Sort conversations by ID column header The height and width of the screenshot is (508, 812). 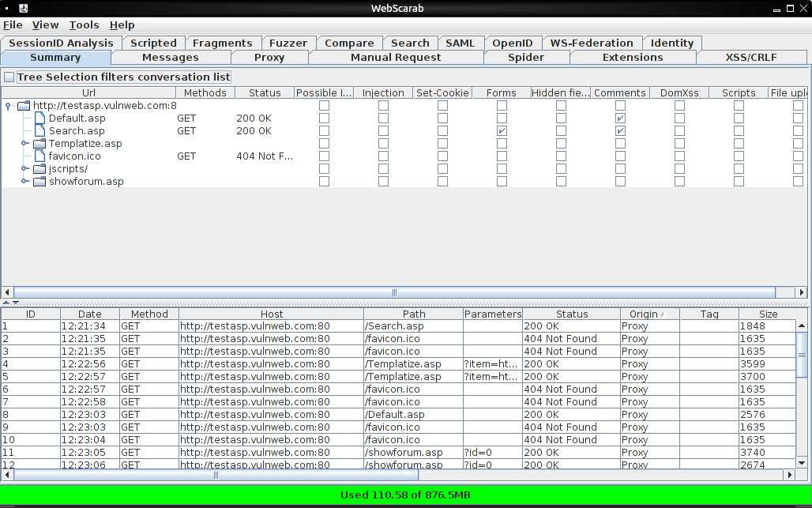31,314
